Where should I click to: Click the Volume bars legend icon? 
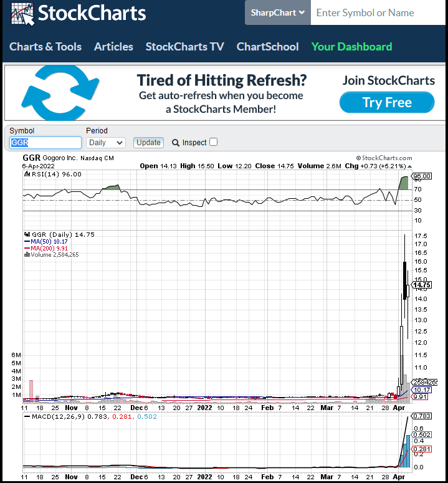tap(27, 254)
